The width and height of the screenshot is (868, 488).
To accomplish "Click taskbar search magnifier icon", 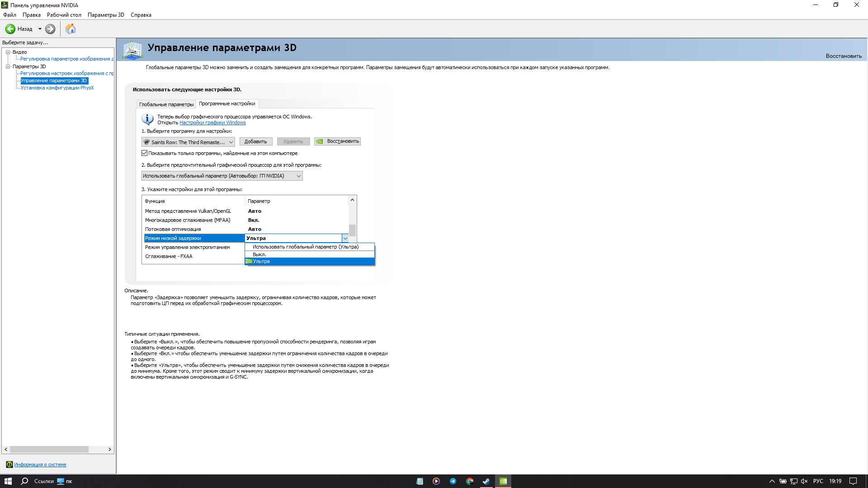I will (x=25, y=481).
